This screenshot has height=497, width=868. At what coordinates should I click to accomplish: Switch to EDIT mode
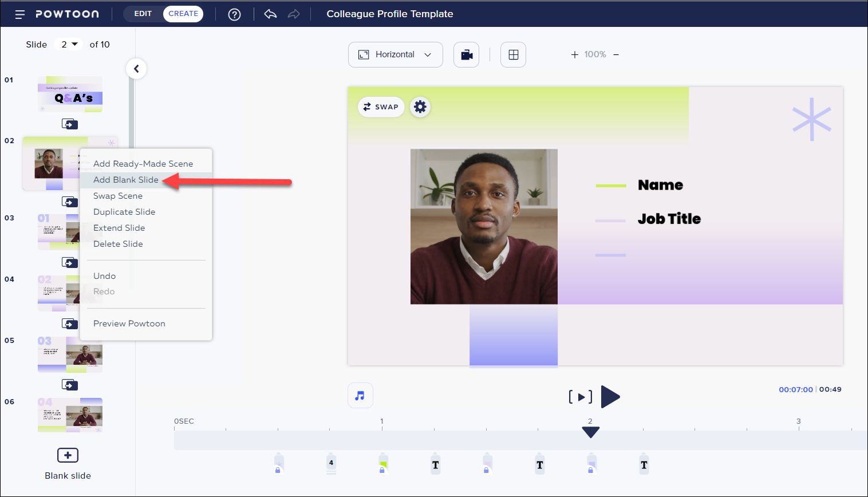click(143, 14)
